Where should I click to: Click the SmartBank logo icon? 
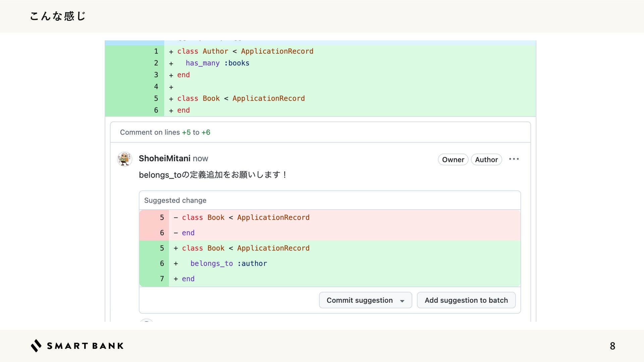click(36, 346)
